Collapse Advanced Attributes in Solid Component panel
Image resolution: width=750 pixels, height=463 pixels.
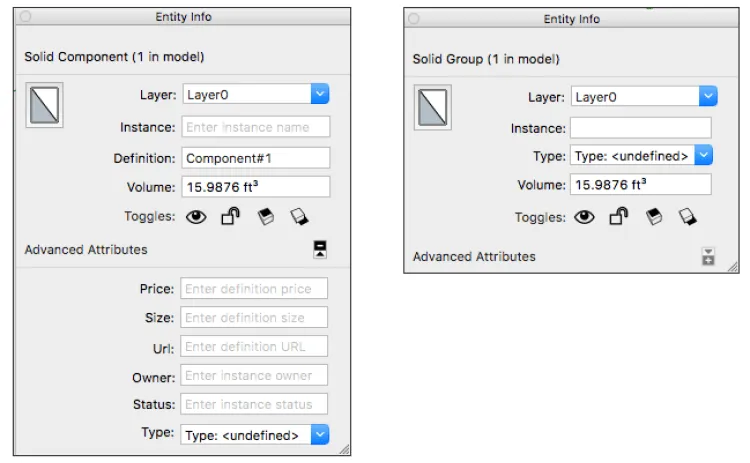tap(320, 249)
